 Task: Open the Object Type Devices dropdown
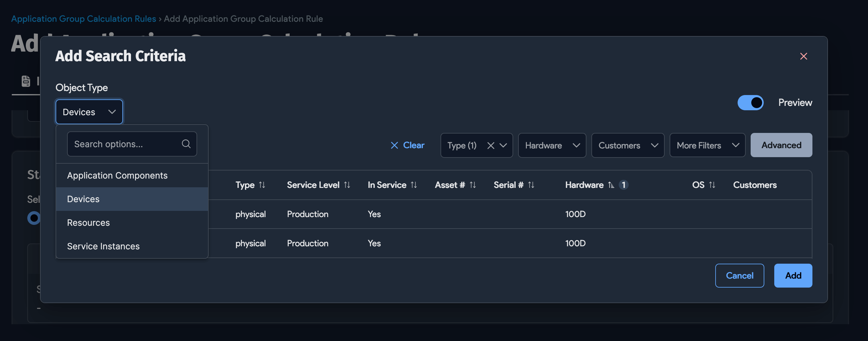coord(89,112)
